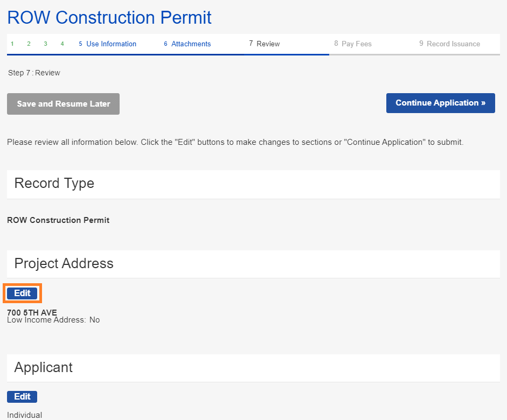Click the Project Address section header
Viewport: 507px width, 420px height.
64,263
